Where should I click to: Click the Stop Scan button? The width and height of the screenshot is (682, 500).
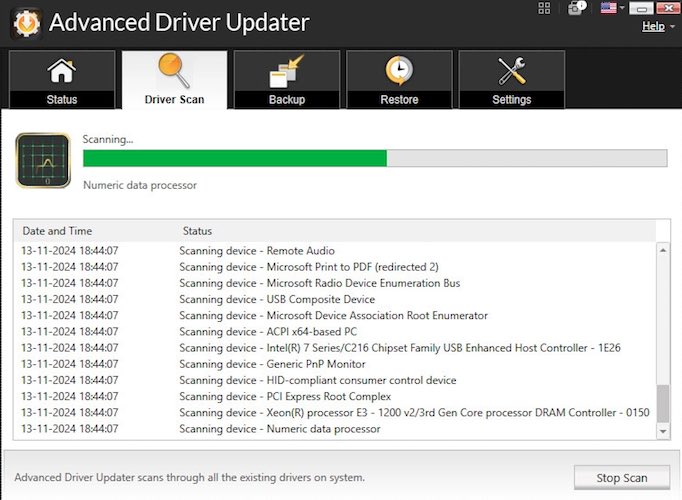coord(622,477)
